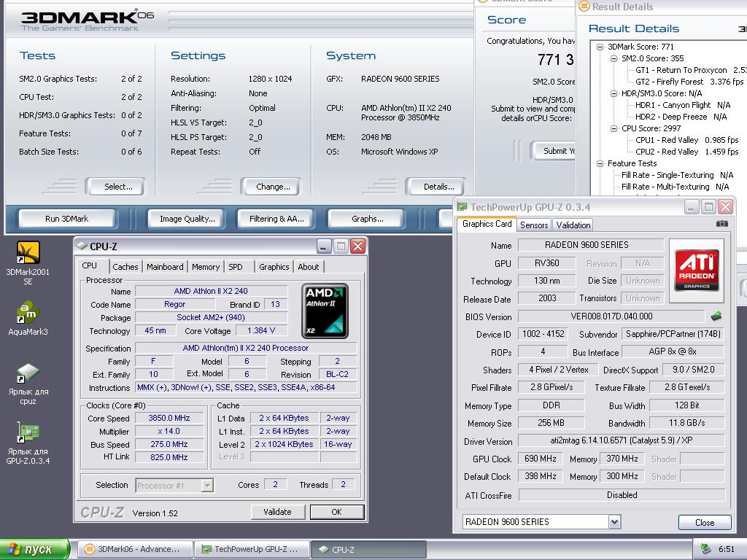Click the Submit button in the Score panel
The height and width of the screenshot is (560, 747).
pyautogui.click(x=554, y=151)
